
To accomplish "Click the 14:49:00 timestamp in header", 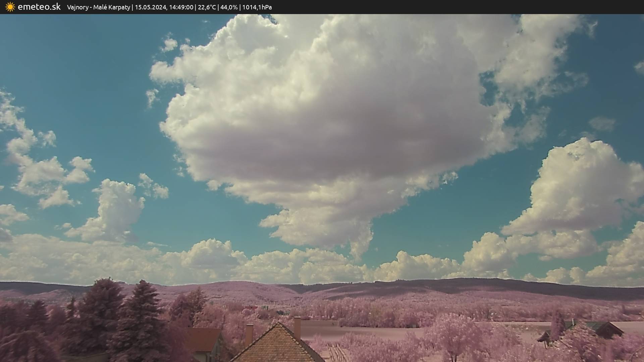I will click(x=181, y=7).
